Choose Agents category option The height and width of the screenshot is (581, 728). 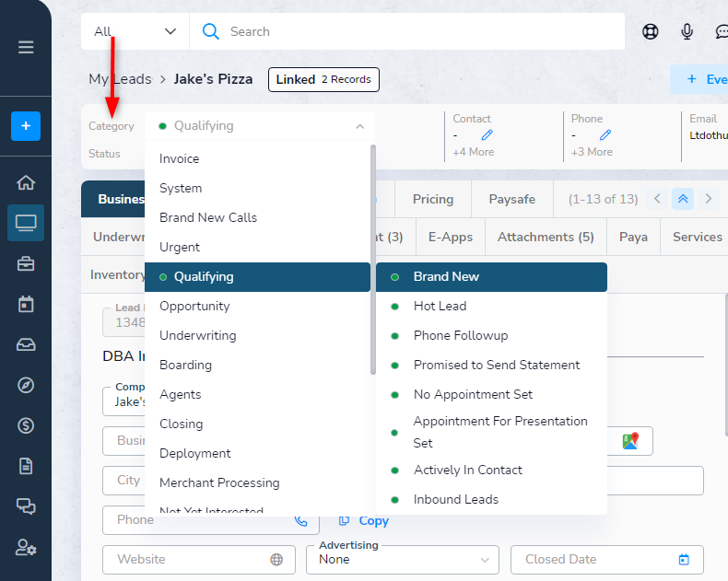(x=258, y=394)
